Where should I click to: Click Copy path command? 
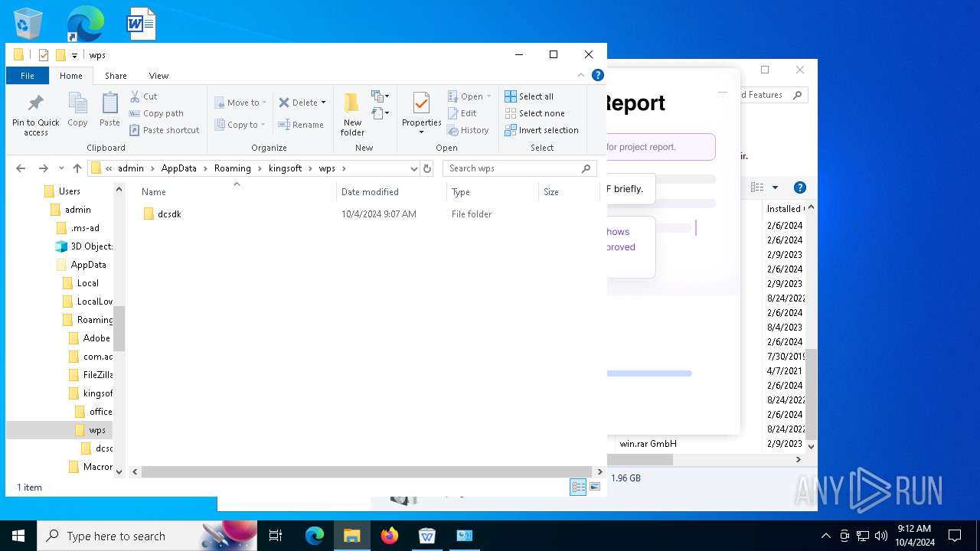tap(157, 113)
